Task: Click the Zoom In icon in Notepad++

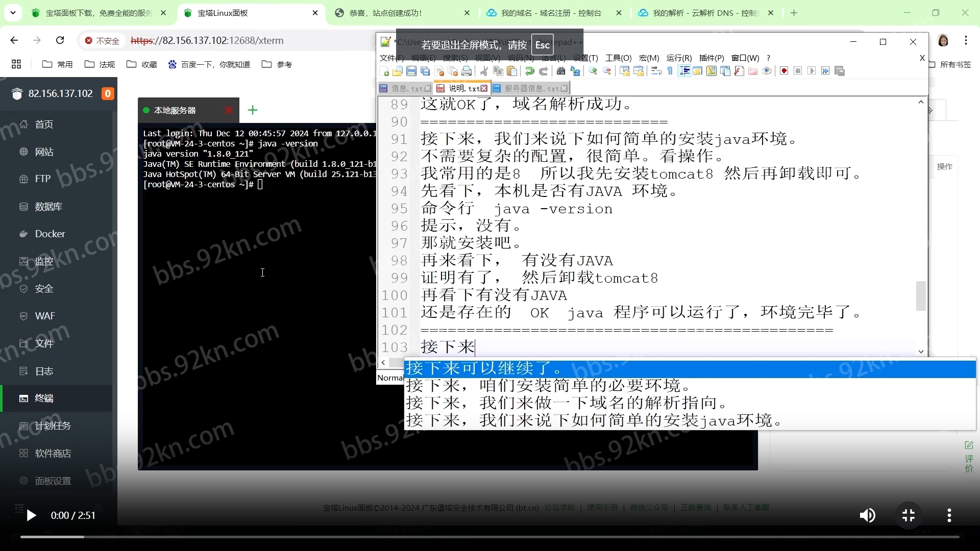Action: coord(593,71)
